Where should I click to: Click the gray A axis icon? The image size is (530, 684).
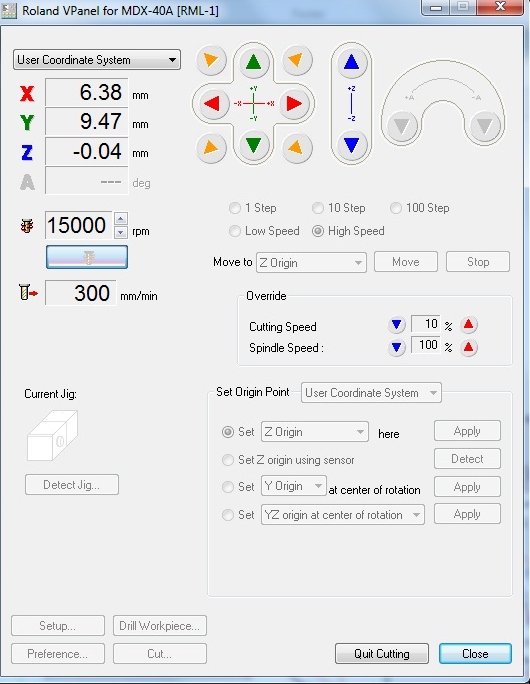pos(27,182)
